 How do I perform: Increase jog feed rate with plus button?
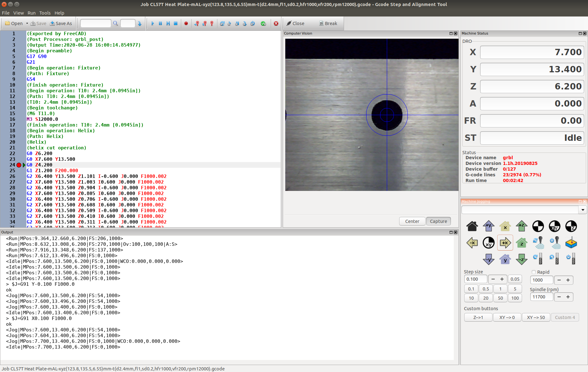568,280
